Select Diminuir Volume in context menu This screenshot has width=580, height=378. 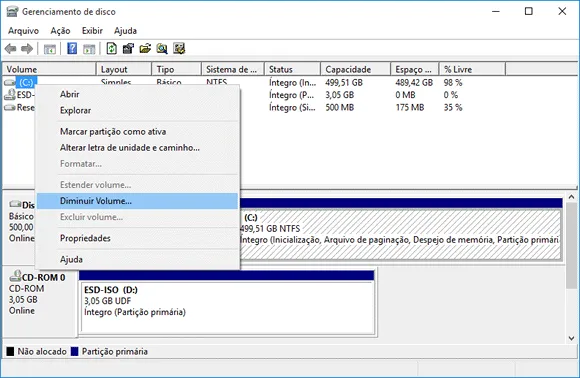coord(137,201)
